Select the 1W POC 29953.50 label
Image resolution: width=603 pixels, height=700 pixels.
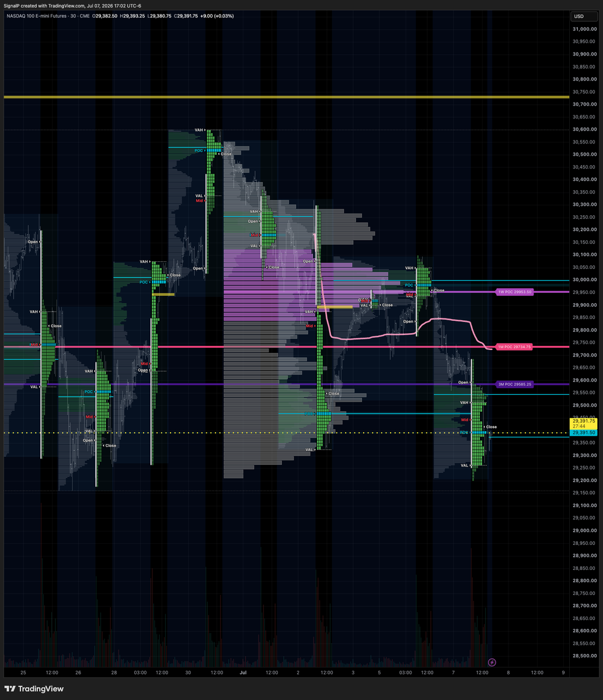514,292
